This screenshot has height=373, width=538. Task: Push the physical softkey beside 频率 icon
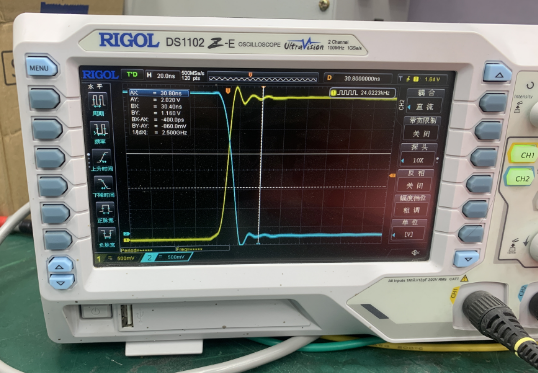47,129
